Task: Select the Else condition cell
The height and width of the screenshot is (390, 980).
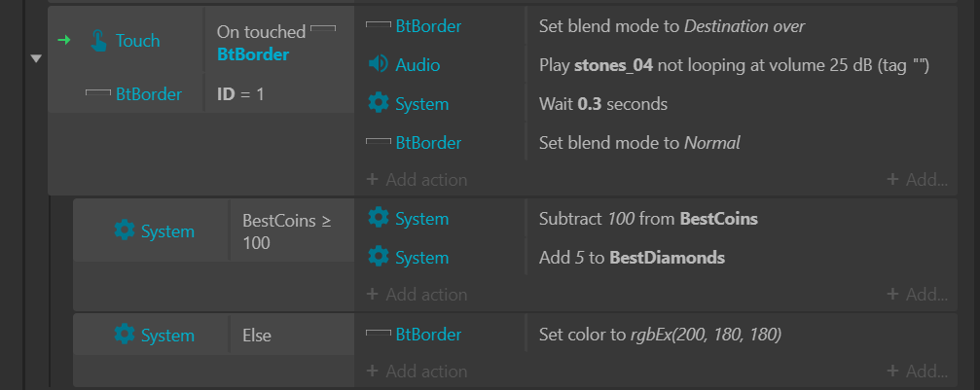Action: click(x=291, y=335)
